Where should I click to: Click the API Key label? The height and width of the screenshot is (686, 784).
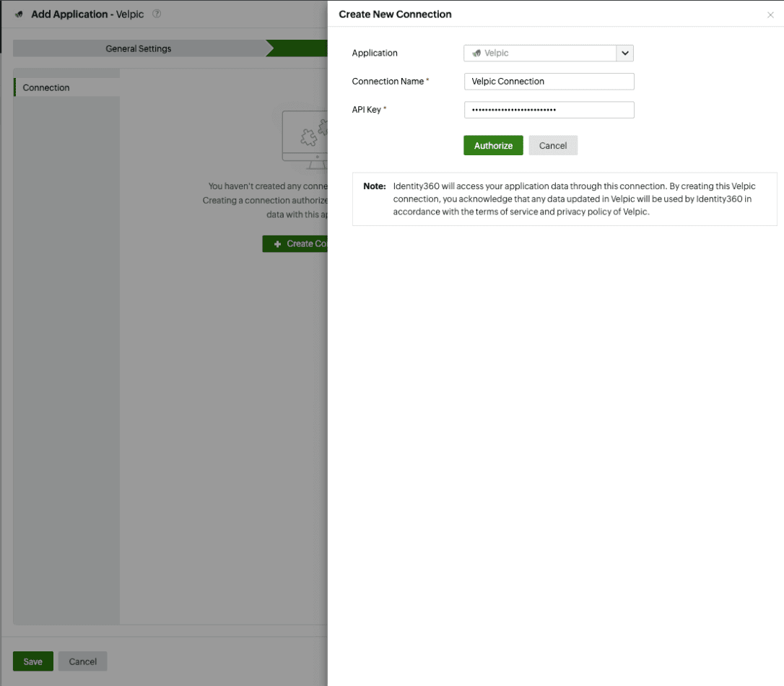tap(366, 110)
